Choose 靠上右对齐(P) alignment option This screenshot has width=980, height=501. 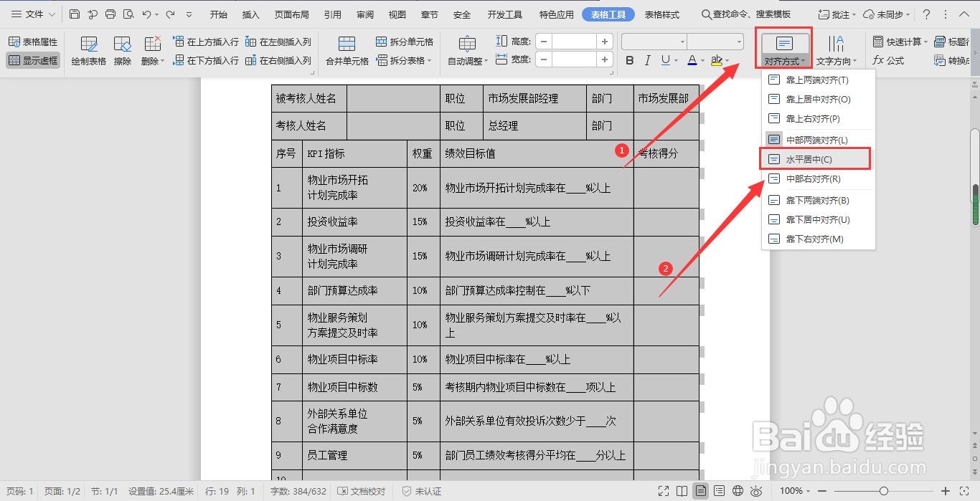818,118
